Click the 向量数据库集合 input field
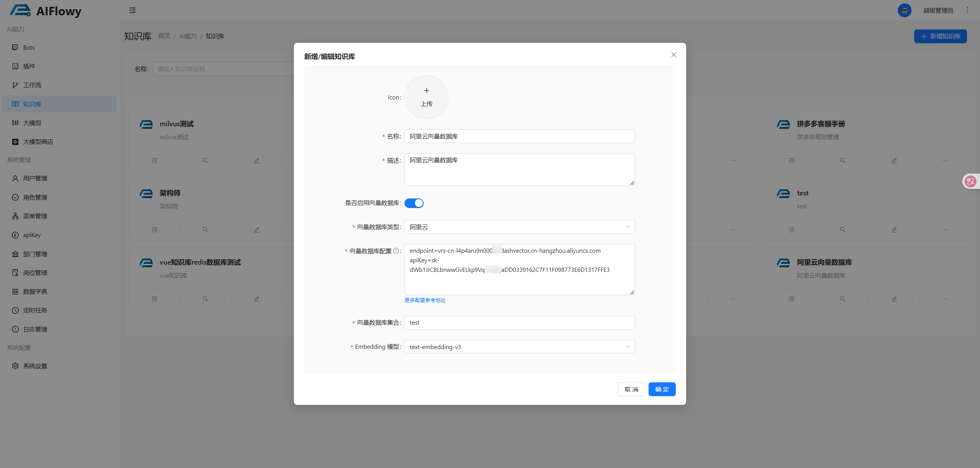 pos(519,323)
